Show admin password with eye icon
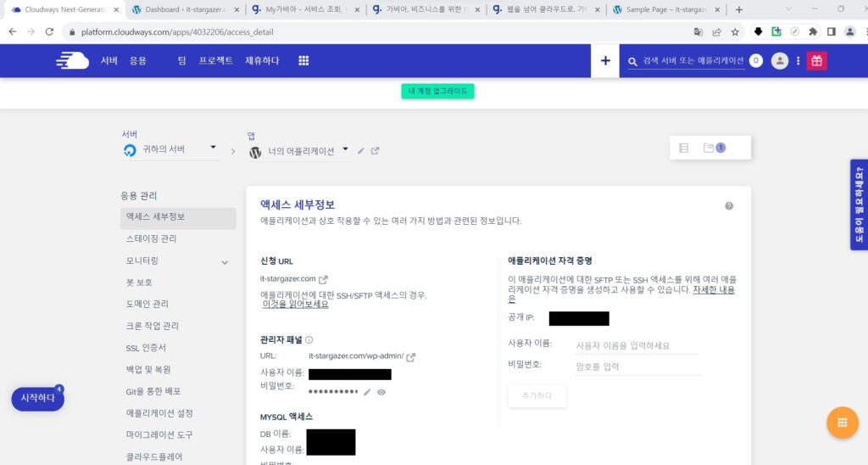This screenshot has height=465, width=868. coord(381,392)
